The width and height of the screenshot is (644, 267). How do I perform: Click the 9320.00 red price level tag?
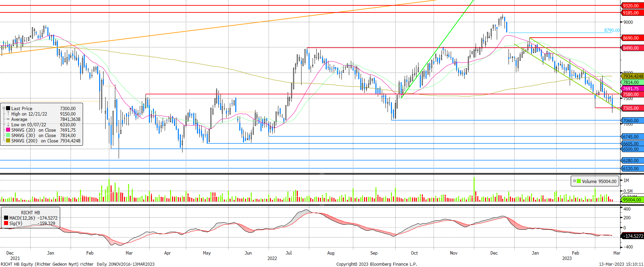coord(632,6)
